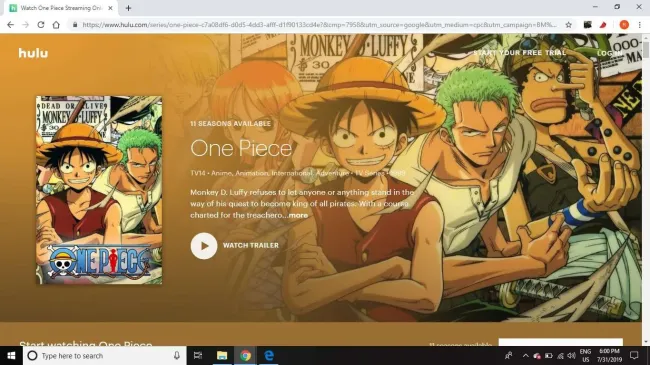Open Task View from taskbar

(x=198, y=355)
